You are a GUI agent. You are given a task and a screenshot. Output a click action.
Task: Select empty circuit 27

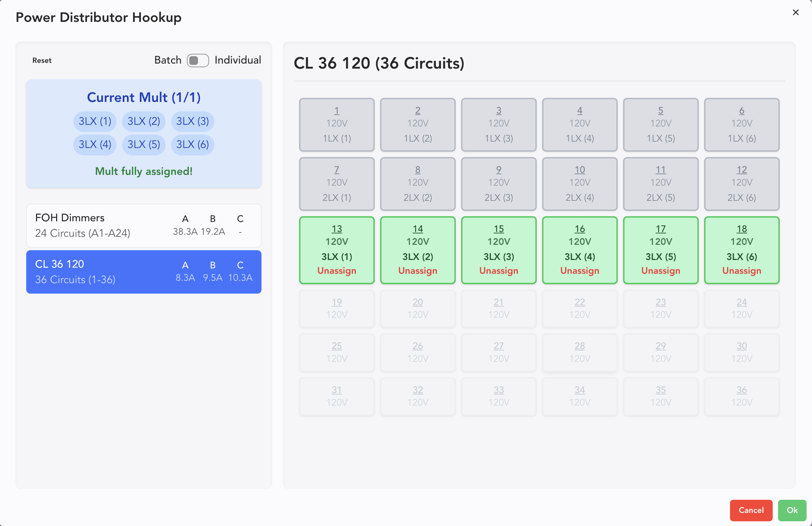[x=498, y=352]
